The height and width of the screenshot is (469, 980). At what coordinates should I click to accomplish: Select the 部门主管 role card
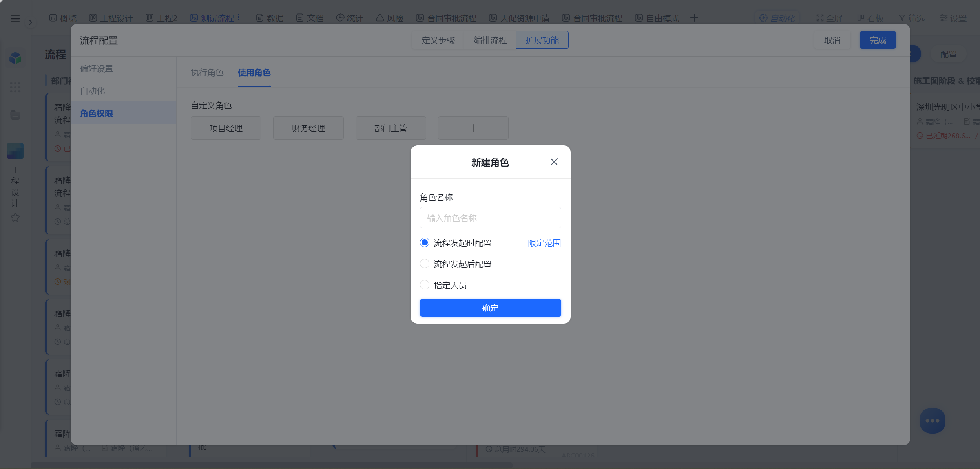click(x=391, y=128)
